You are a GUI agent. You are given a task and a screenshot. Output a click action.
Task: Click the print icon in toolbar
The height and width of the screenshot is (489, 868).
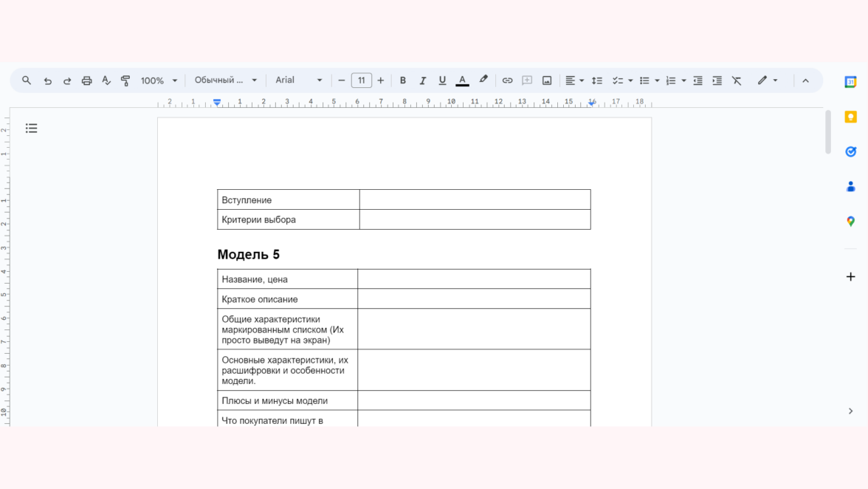86,81
